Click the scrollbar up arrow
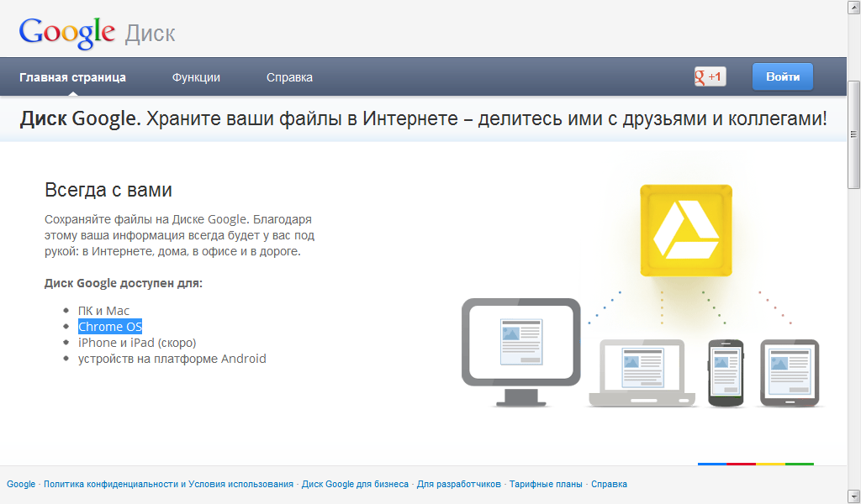The height and width of the screenshot is (504, 861). 854,7
